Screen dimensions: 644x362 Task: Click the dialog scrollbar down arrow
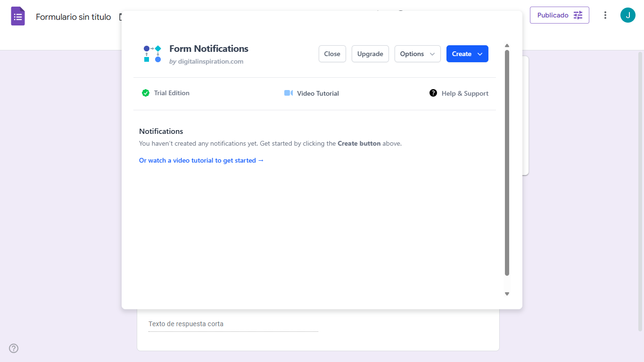[507, 294]
